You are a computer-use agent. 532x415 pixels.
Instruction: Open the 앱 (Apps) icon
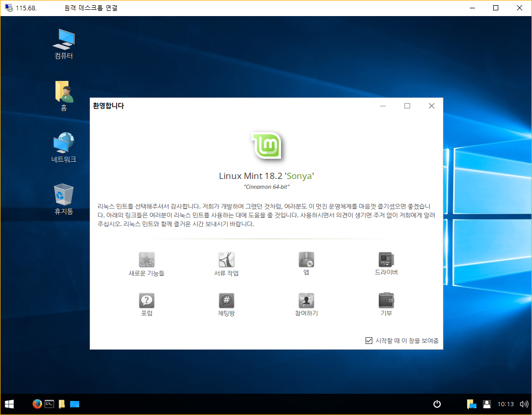click(x=306, y=259)
